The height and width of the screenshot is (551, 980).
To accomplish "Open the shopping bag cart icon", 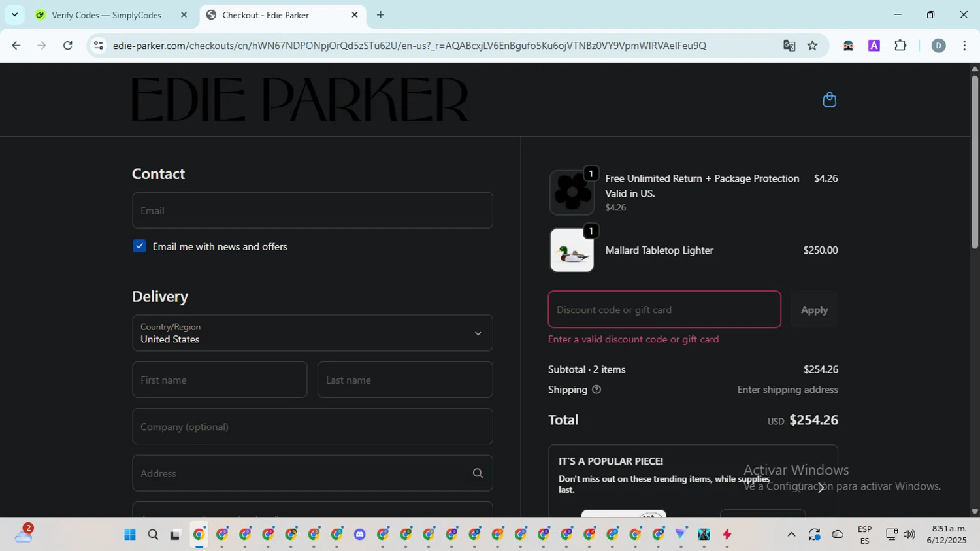I will click(829, 99).
